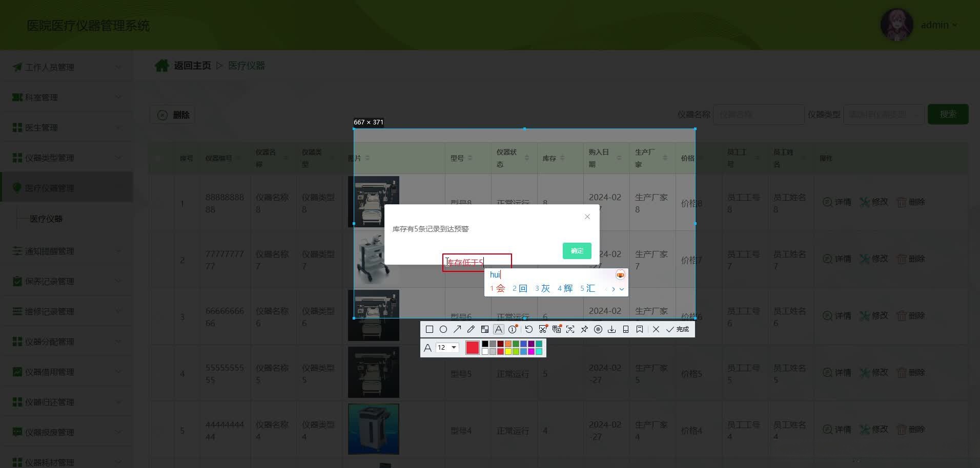Choose IME candidate 4 辉
980x468 pixels.
coord(565,288)
